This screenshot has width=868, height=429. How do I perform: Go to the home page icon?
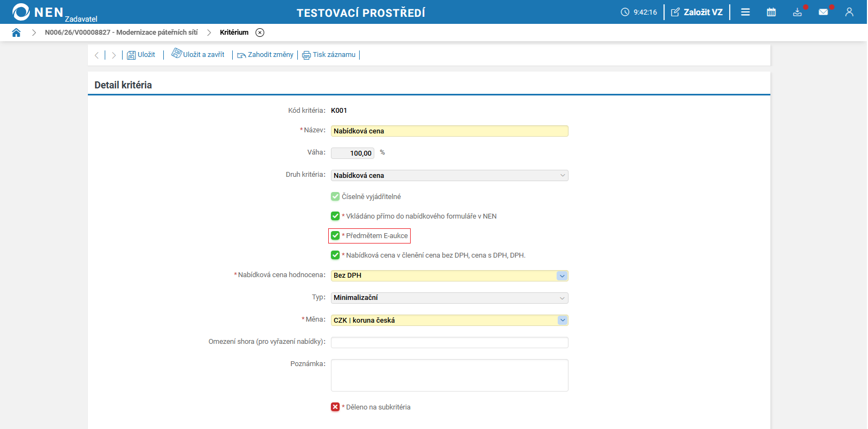(x=16, y=33)
